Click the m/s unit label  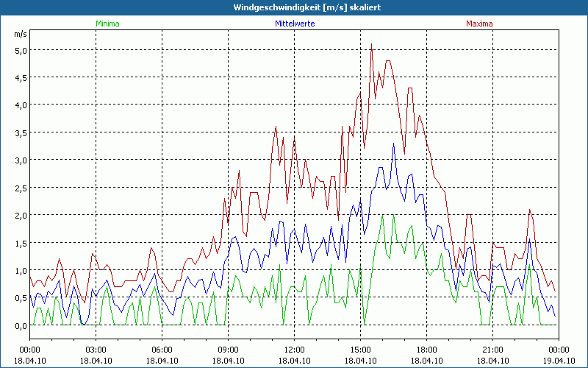[x=21, y=34]
